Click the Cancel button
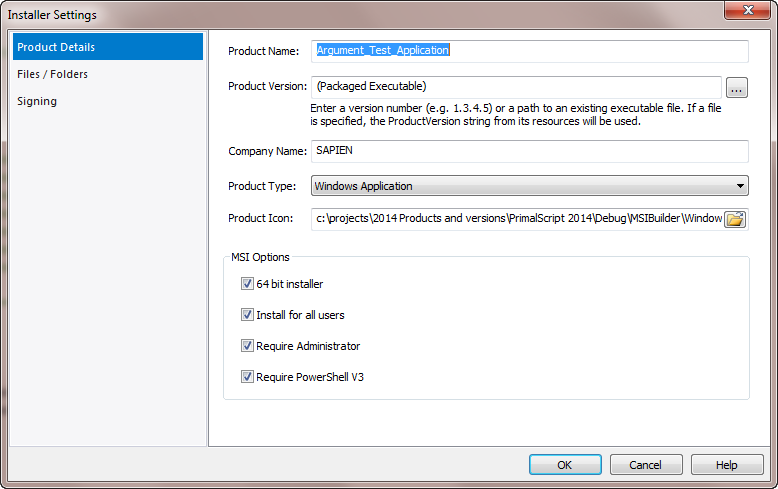The width and height of the screenshot is (778, 489). pos(646,465)
